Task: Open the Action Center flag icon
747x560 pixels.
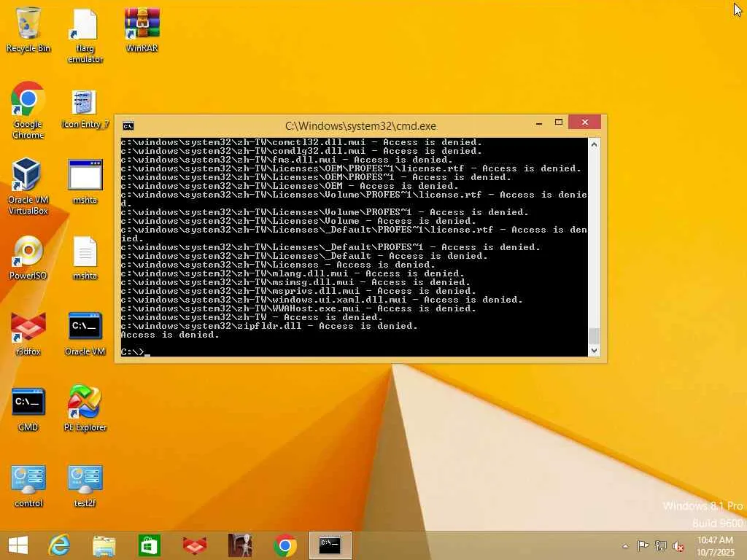Action: (643, 545)
